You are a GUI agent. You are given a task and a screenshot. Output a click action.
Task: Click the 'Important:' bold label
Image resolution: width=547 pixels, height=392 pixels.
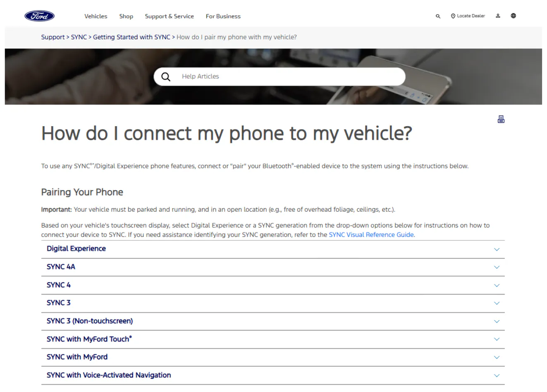click(57, 210)
